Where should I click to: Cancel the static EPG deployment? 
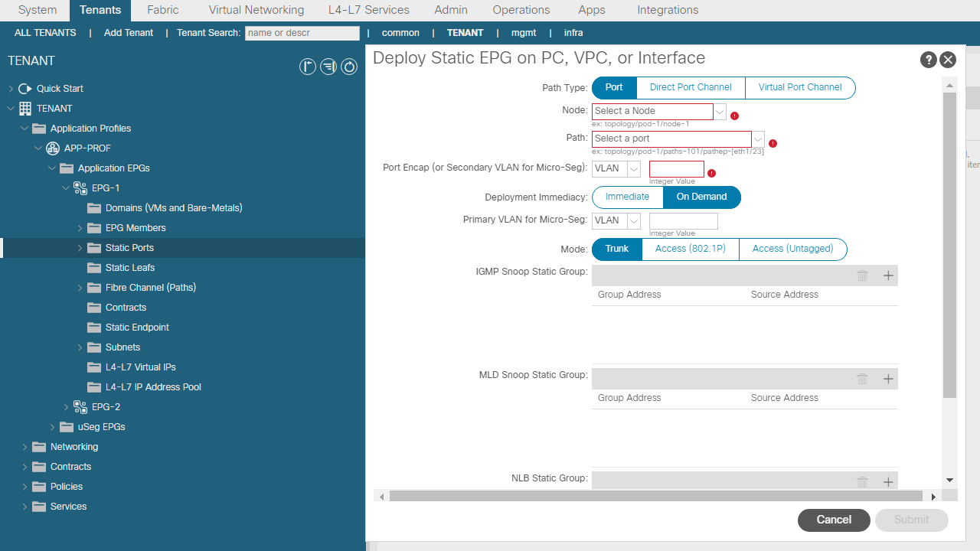(x=834, y=520)
